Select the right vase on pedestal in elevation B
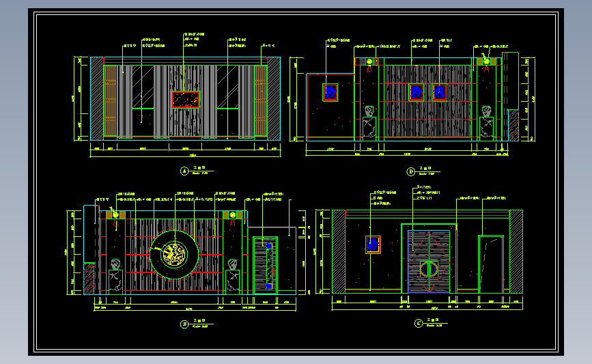The image size is (592, 364). tap(233, 276)
